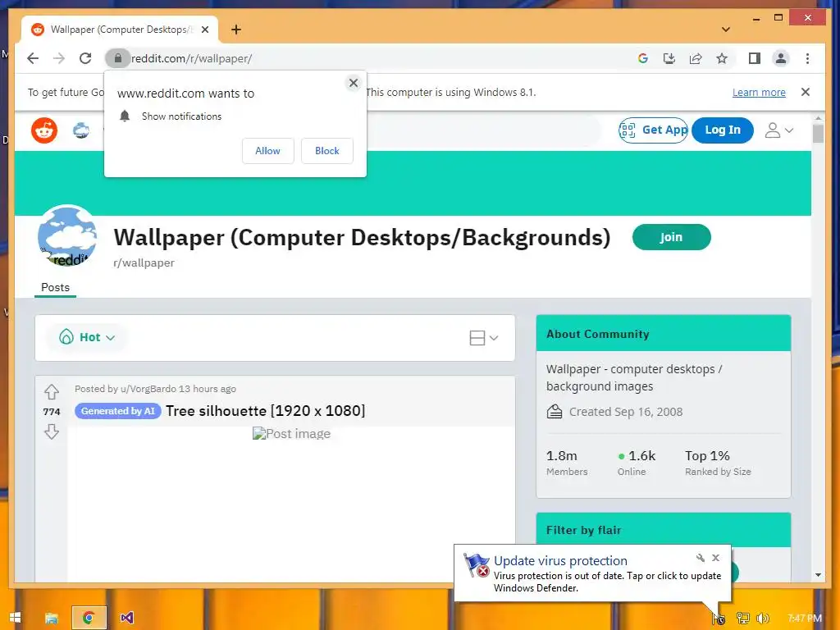The height and width of the screenshot is (630, 840).
Task: Open tab search chevron in title bar
Action: pyautogui.click(x=726, y=30)
